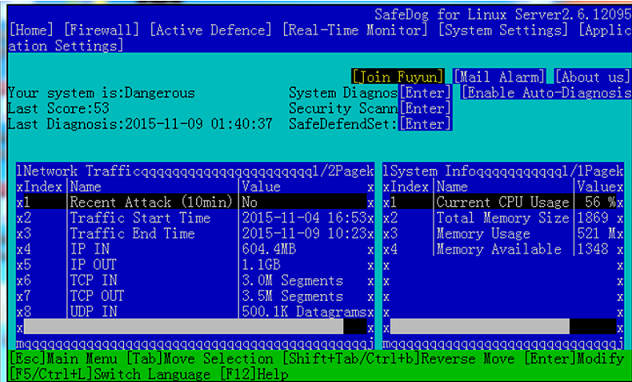This screenshot has height=382, width=632.
Task: Click the [Tab]Move Selection hint
Action: [200, 358]
